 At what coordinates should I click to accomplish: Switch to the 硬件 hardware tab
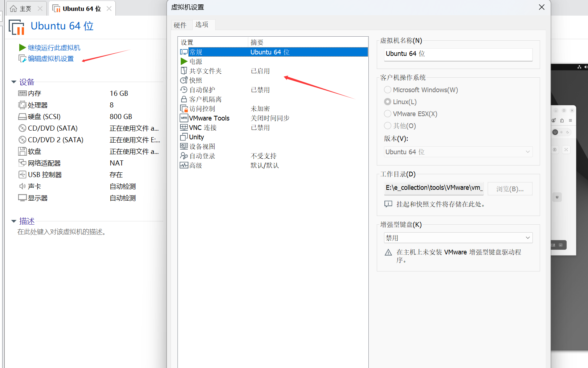tap(180, 25)
